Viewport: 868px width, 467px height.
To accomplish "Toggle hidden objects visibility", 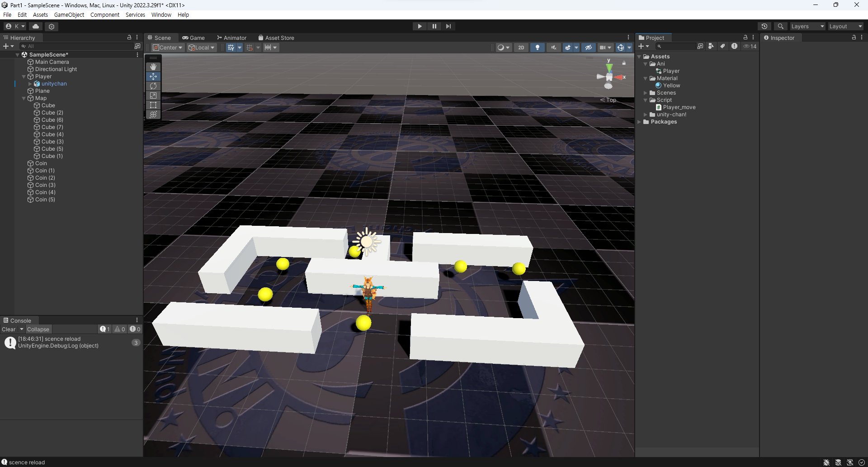I will pyautogui.click(x=588, y=48).
